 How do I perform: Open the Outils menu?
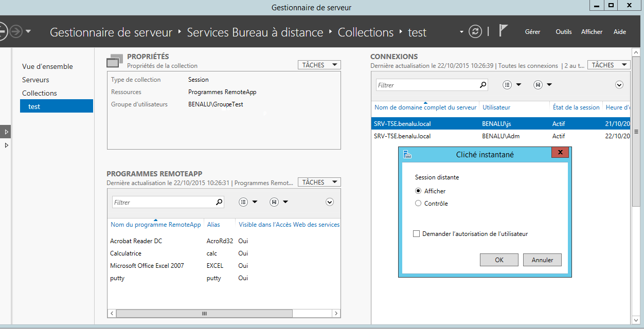click(564, 32)
